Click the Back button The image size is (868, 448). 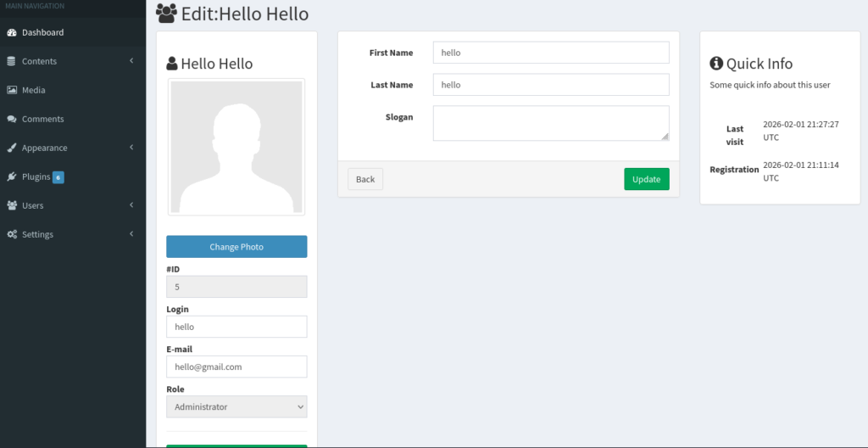pos(365,179)
